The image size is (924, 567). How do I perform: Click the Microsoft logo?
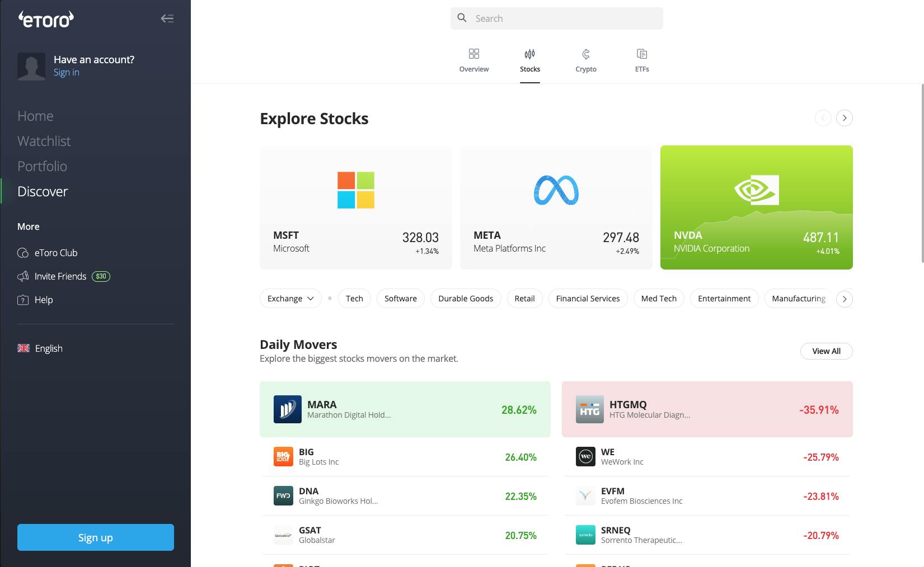356,190
